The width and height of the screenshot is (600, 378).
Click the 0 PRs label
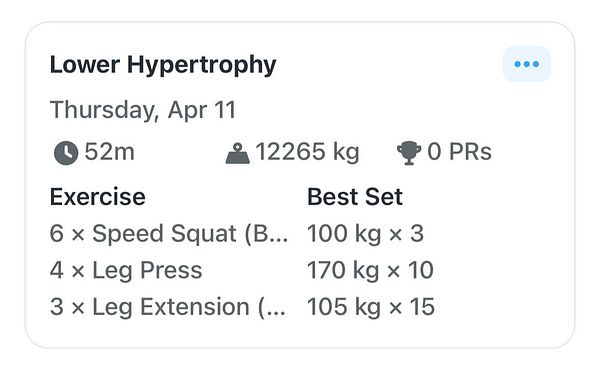[x=459, y=152]
